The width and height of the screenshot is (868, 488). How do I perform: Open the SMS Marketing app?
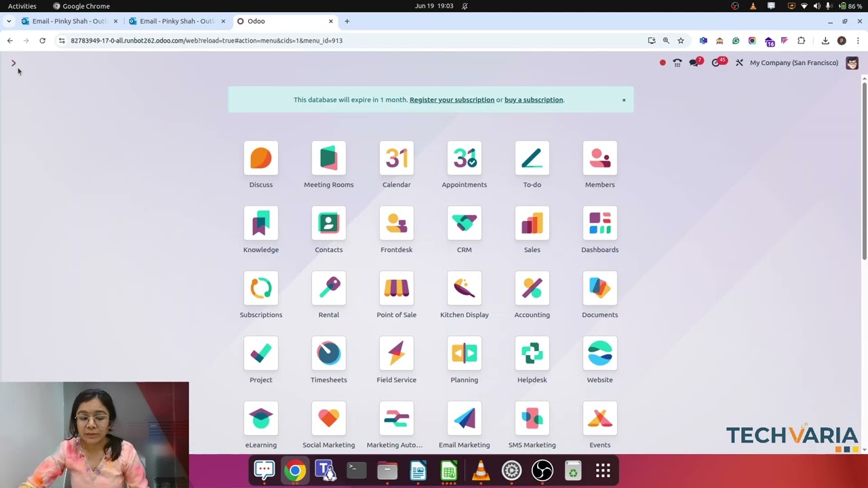pyautogui.click(x=532, y=419)
